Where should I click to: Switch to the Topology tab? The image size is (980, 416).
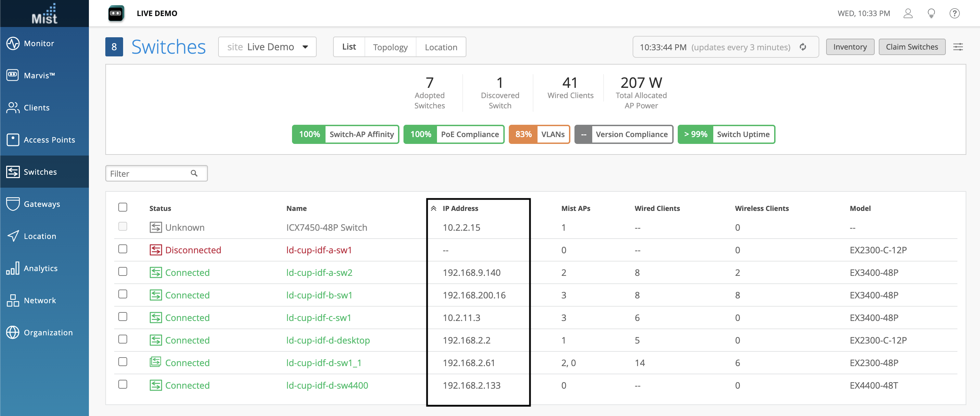pyautogui.click(x=390, y=47)
